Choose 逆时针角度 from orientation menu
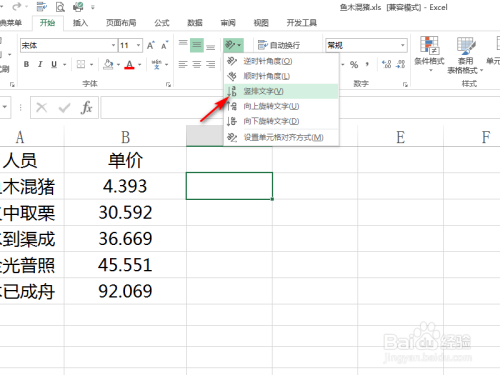The width and height of the screenshot is (500, 375). click(x=281, y=61)
